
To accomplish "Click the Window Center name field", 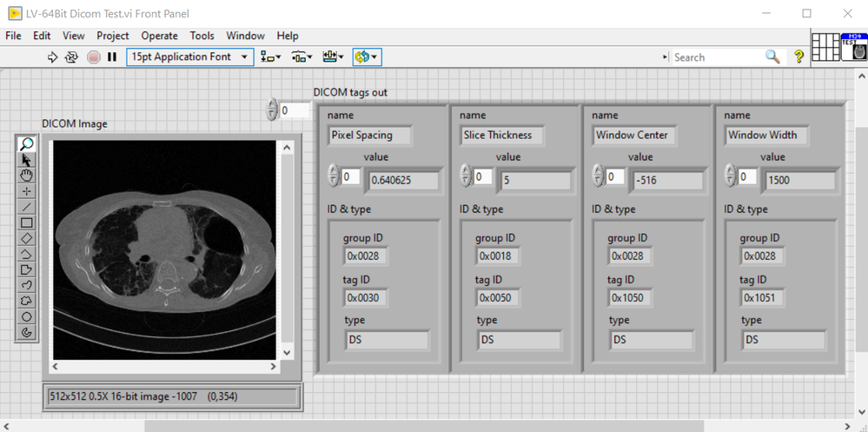I will (634, 135).
